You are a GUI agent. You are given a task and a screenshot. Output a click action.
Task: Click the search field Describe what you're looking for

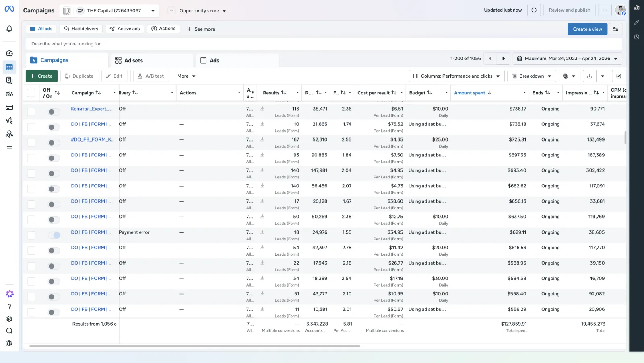pos(324,44)
